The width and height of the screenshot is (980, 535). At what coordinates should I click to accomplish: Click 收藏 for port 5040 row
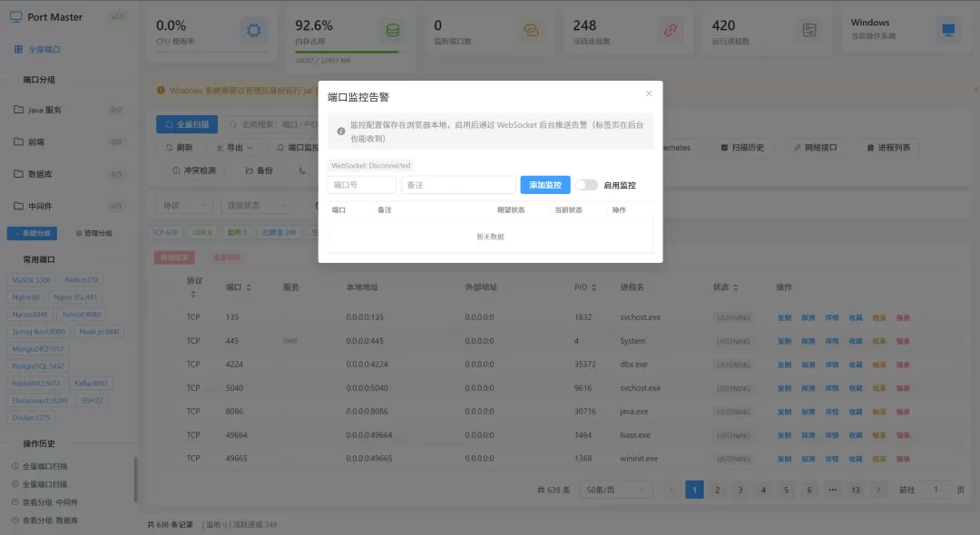coord(856,388)
